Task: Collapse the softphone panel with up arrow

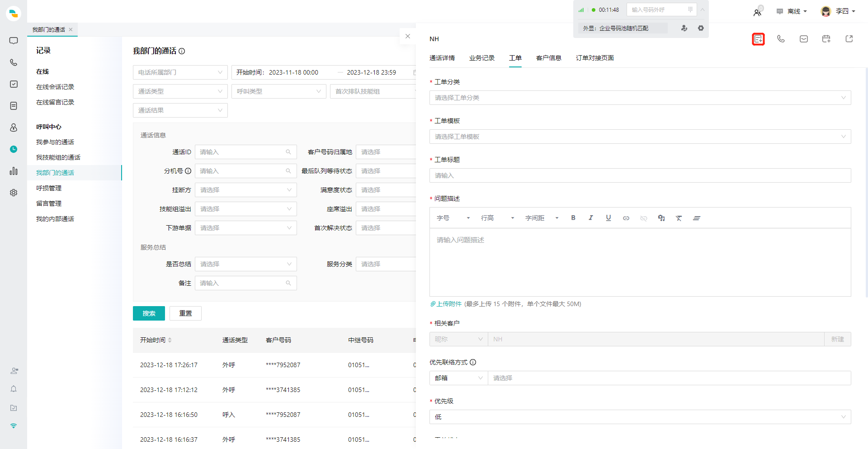Action: (x=703, y=9)
